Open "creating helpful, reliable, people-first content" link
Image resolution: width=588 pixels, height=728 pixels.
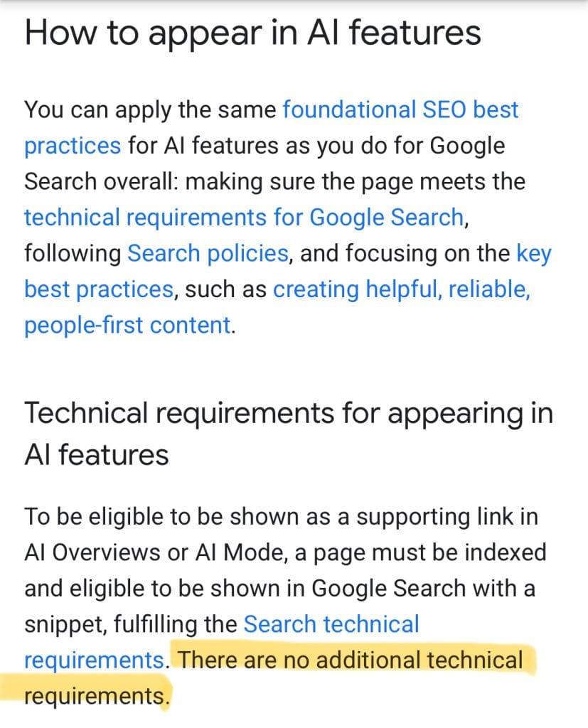[x=401, y=289]
